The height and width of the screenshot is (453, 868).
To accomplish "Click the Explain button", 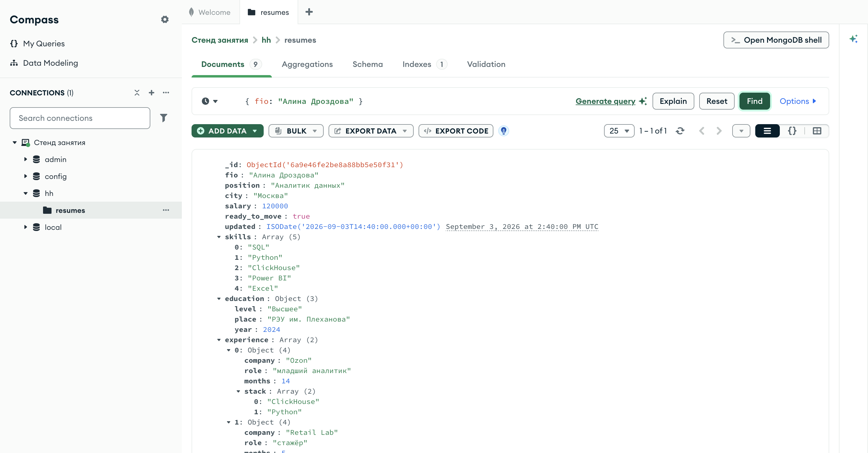I will click(673, 101).
